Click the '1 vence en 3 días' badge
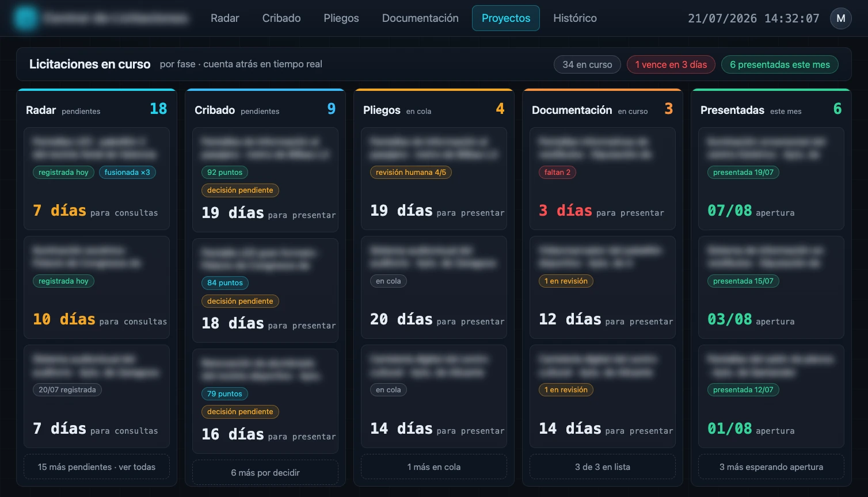The image size is (868, 497). pyautogui.click(x=671, y=64)
